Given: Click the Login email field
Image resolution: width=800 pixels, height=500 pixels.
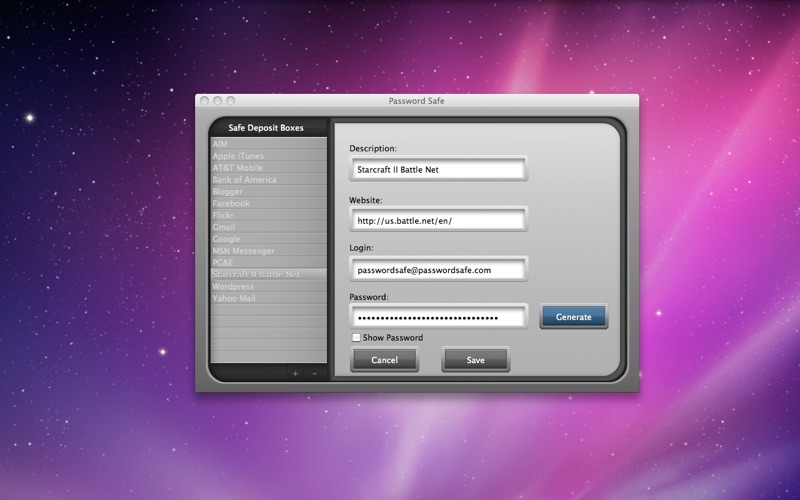Looking at the screenshot, I should click(438, 270).
